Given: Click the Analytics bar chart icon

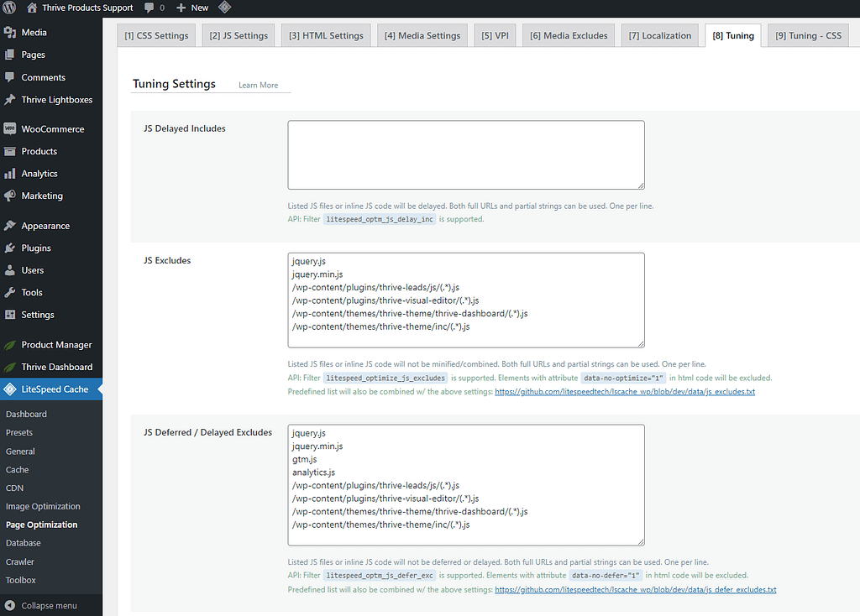Looking at the screenshot, I should coord(9,174).
